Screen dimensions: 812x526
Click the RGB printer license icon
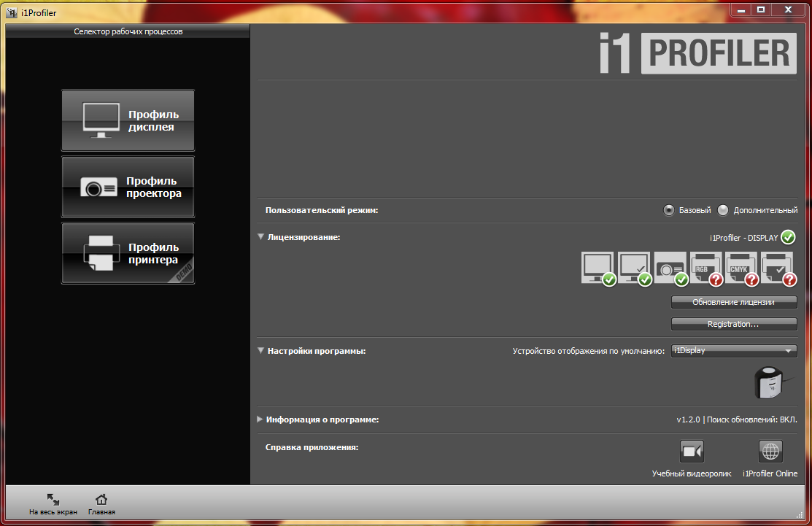(x=706, y=268)
